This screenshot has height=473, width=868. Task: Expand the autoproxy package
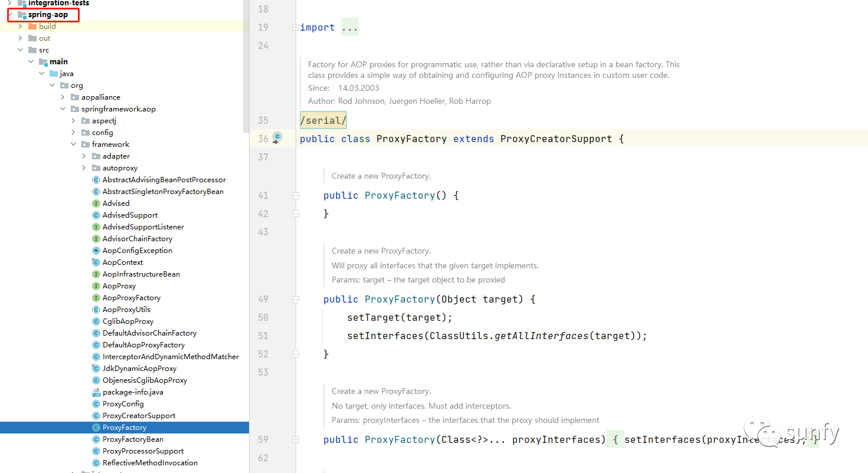pos(84,168)
